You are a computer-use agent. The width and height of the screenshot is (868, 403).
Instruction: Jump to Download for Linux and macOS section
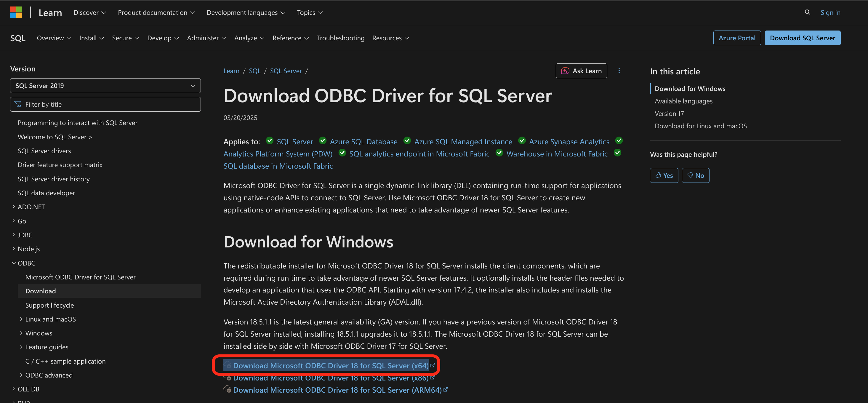coord(701,126)
